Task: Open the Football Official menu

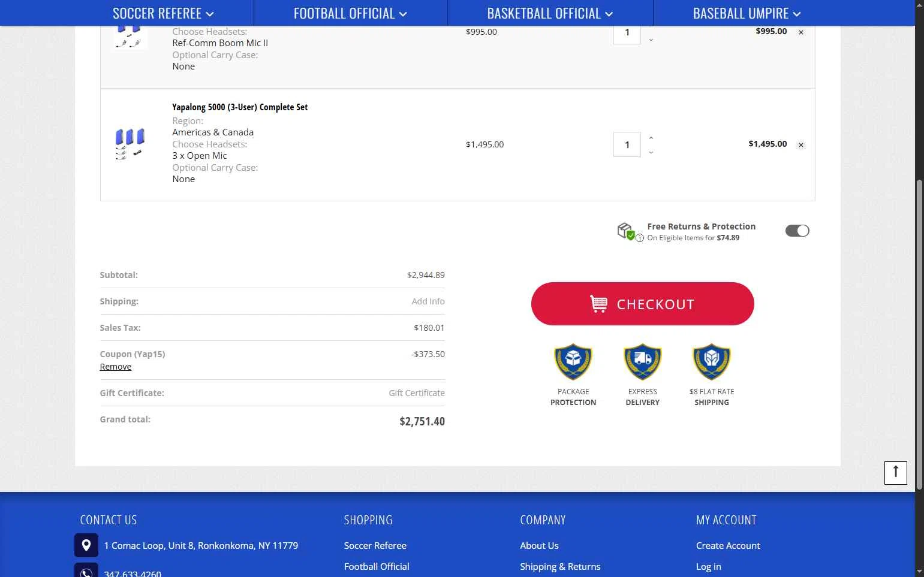Action: 350,13
